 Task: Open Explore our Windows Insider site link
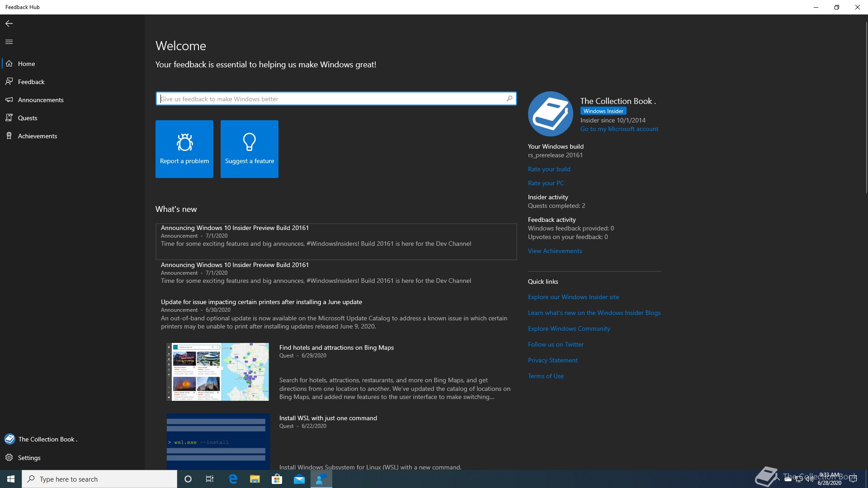pyautogui.click(x=573, y=297)
